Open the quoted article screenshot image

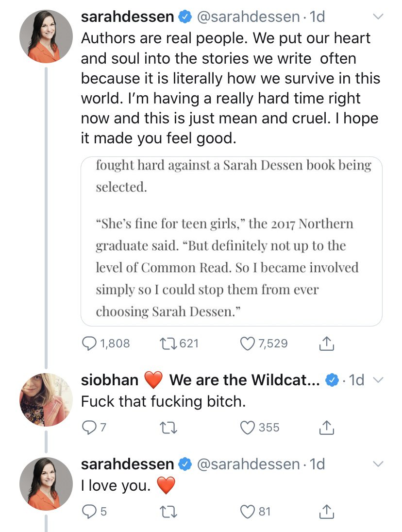click(x=232, y=241)
